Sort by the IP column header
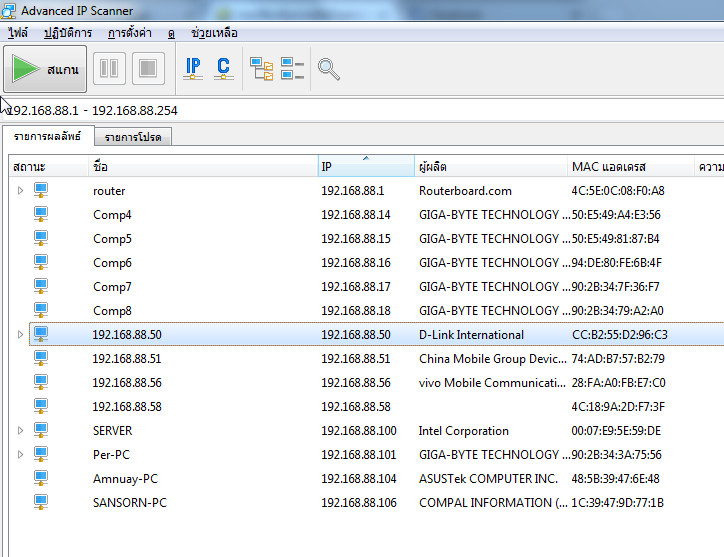Image resolution: width=724 pixels, height=557 pixels. (366, 166)
